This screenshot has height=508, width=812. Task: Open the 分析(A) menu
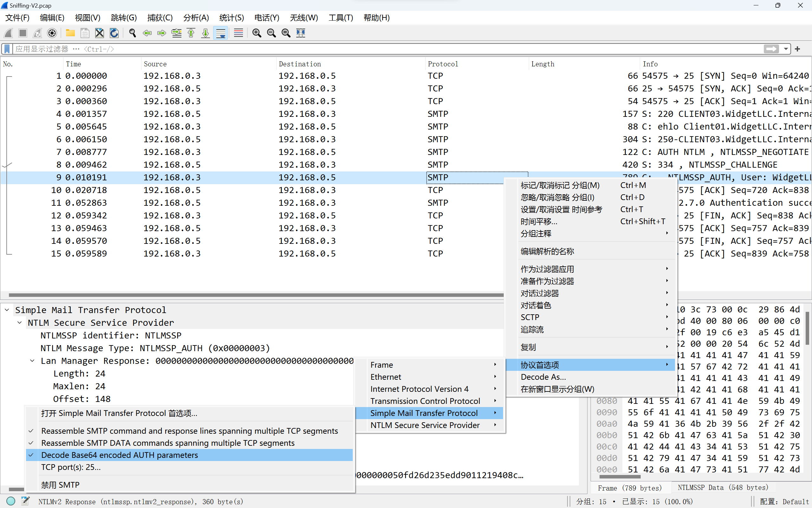tap(196, 18)
